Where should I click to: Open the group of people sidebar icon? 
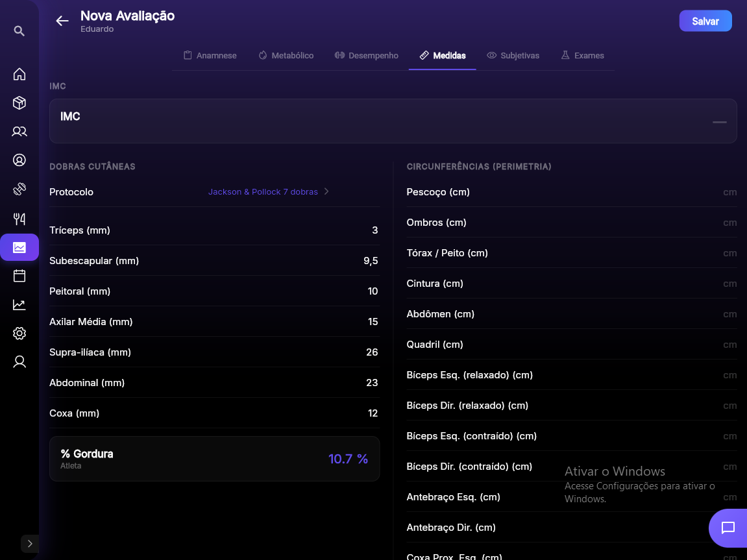(x=19, y=132)
